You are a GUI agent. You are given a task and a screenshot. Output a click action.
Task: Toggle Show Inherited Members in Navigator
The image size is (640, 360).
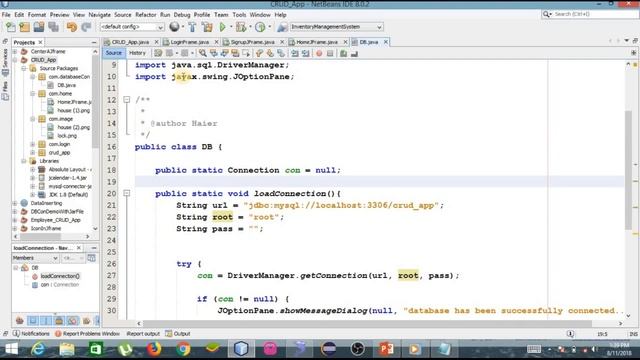point(20,320)
